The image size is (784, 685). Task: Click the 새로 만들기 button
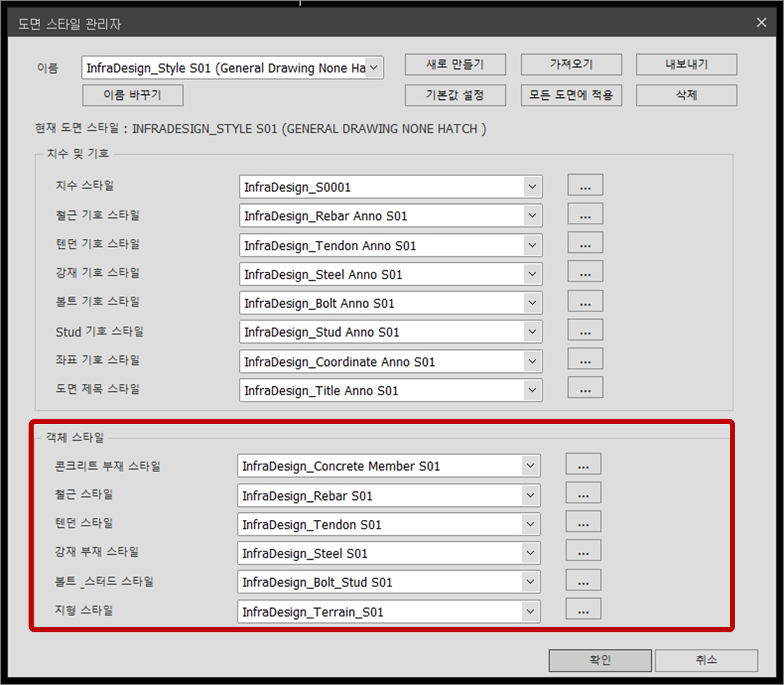(455, 64)
